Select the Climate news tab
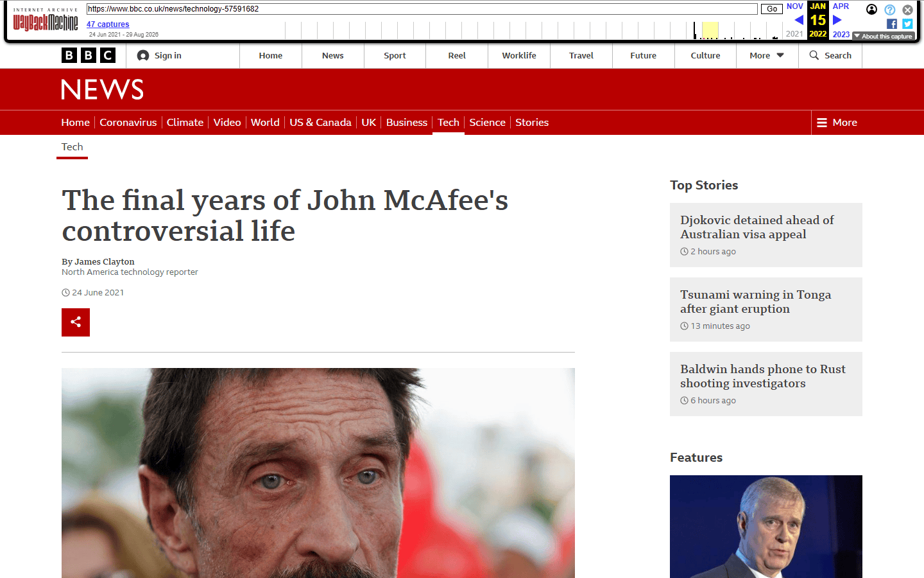 [x=185, y=123]
